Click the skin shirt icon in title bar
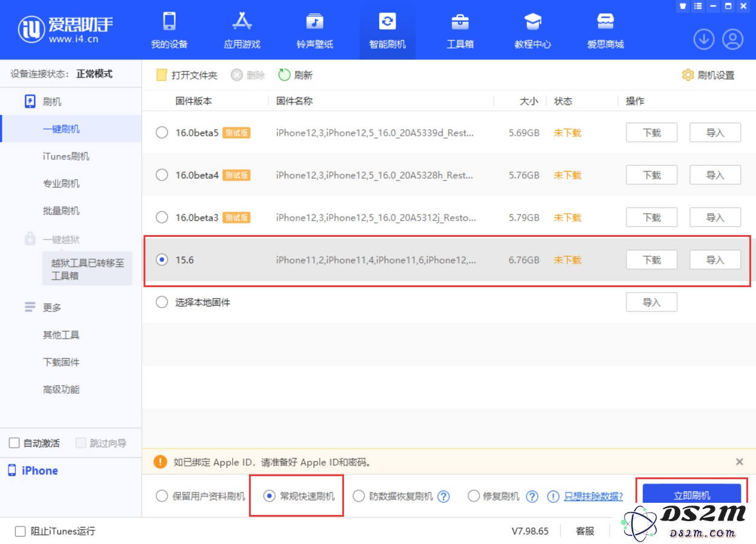The image size is (756, 544). tap(683, 6)
